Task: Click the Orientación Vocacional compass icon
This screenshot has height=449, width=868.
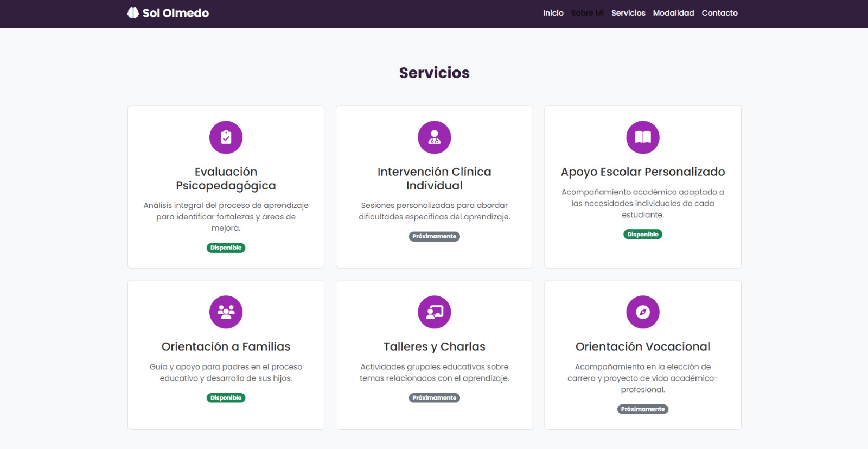Action: point(642,312)
